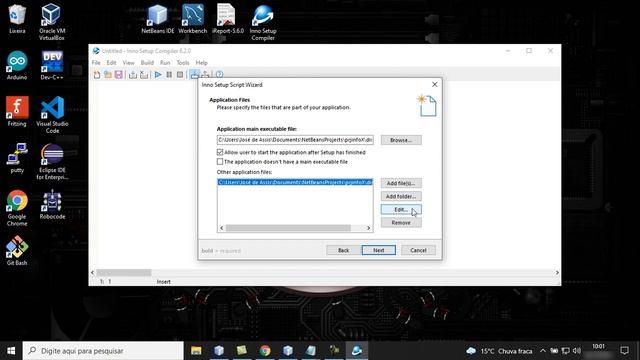Select the Arduino desktop icon
The image size is (640, 360).
click(17, 65)
